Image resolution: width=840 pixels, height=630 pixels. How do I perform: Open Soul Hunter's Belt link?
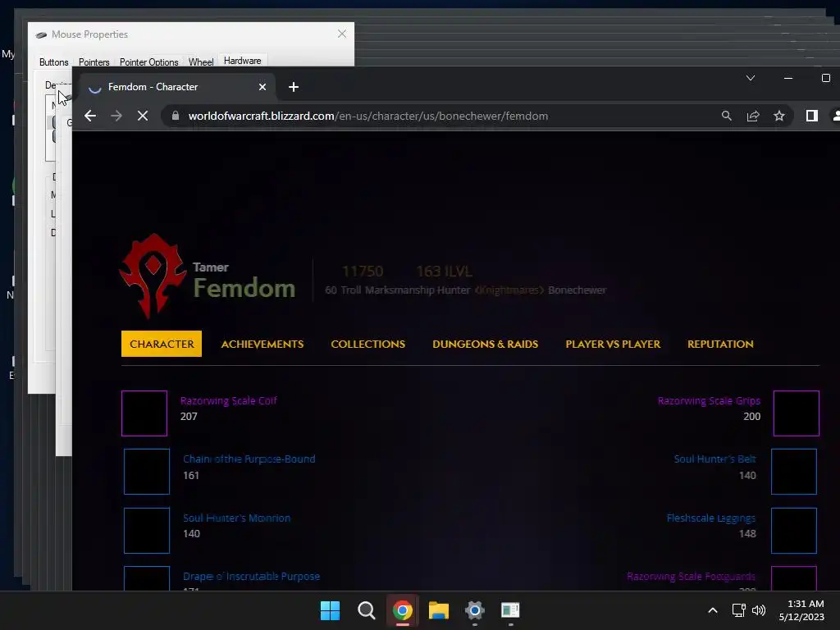pos(714,459)
